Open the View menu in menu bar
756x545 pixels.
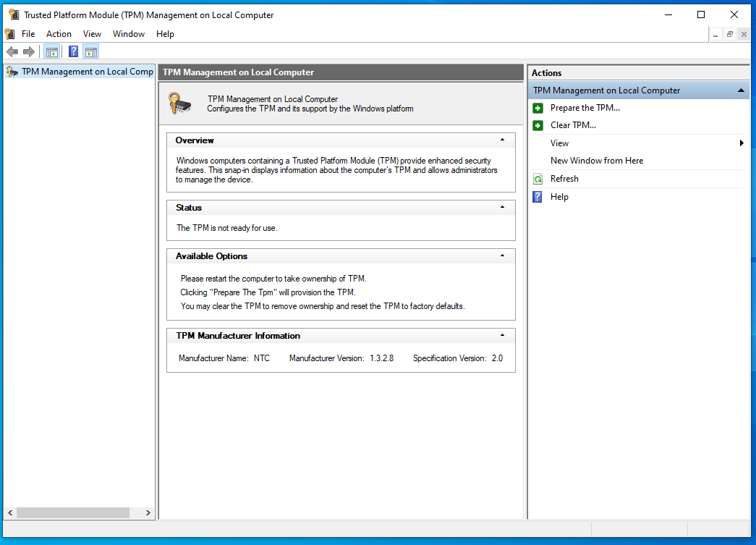click(92, 34)
